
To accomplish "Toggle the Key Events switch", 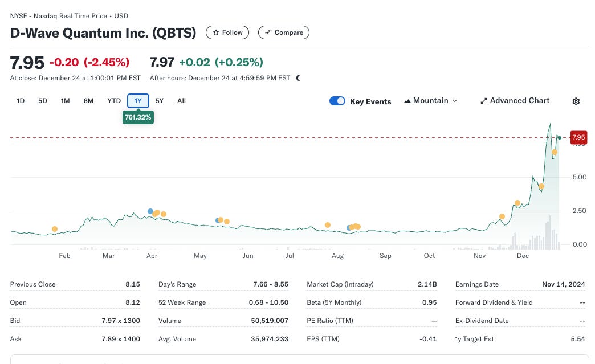I will (337, 101).
